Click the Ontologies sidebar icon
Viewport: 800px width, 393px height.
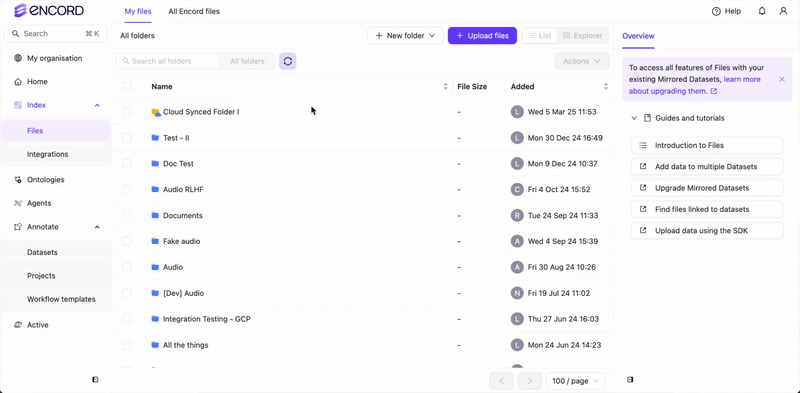[x=18, y=180]
